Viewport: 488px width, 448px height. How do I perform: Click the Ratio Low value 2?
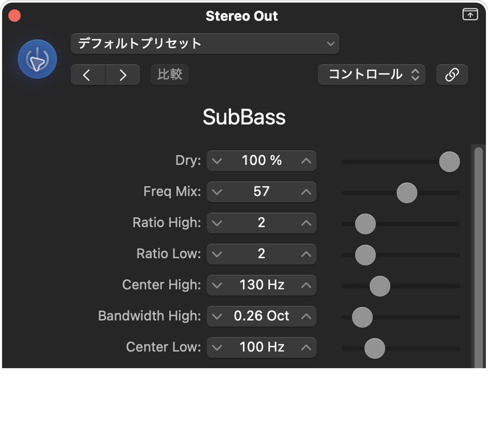261,254
